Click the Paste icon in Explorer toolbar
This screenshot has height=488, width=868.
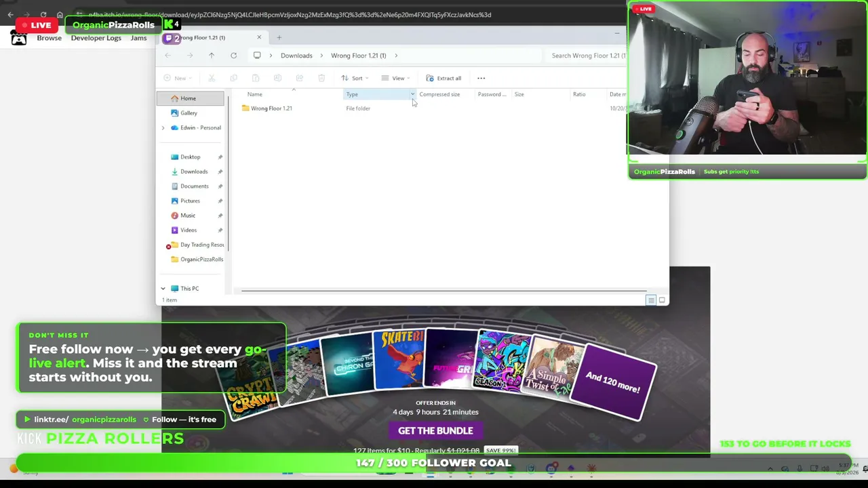[256, 78]
